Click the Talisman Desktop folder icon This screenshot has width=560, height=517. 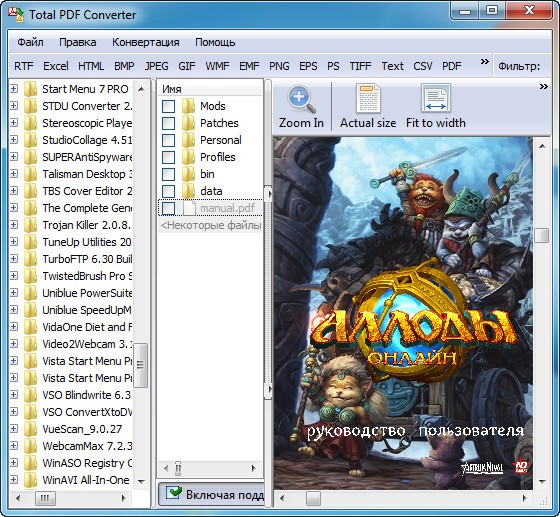point(30,174)
